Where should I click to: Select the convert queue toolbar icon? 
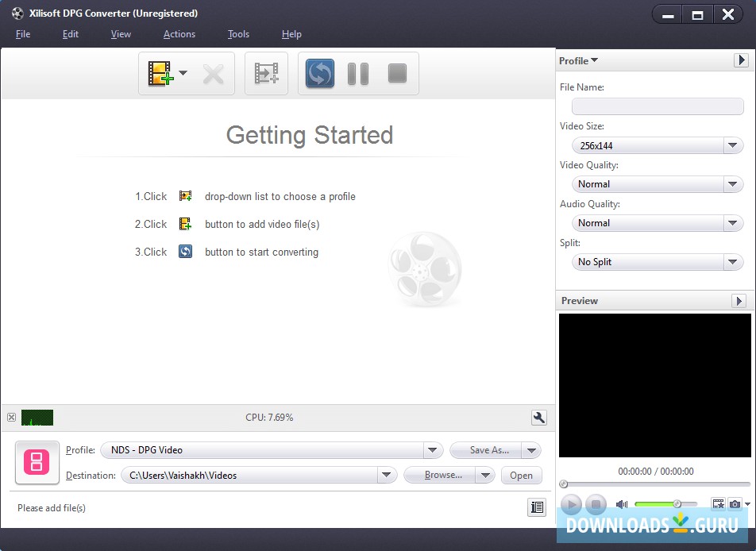click(266, 73)
